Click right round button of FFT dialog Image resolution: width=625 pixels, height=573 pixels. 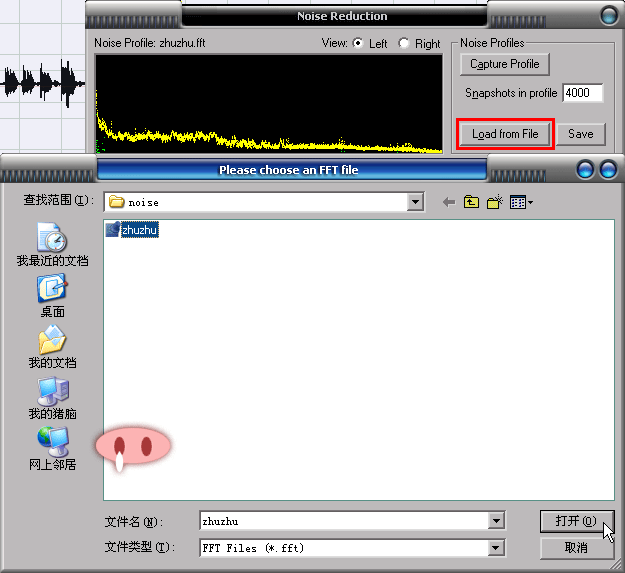pos(609,170)
